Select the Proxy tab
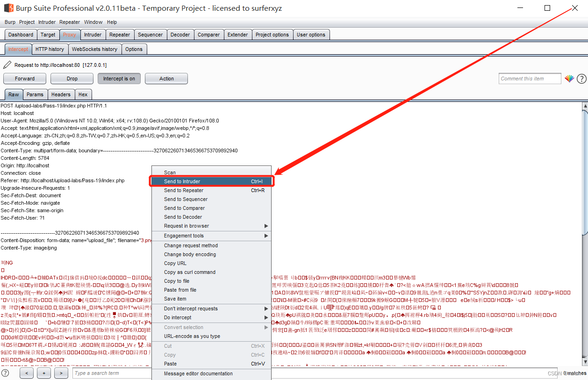This screenshot has height=380, width=588. 70,35
